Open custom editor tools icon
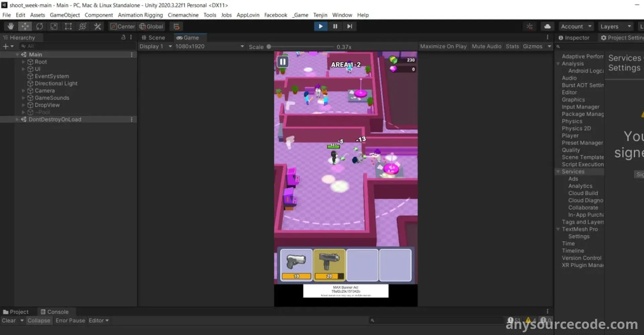 [97, 27]
